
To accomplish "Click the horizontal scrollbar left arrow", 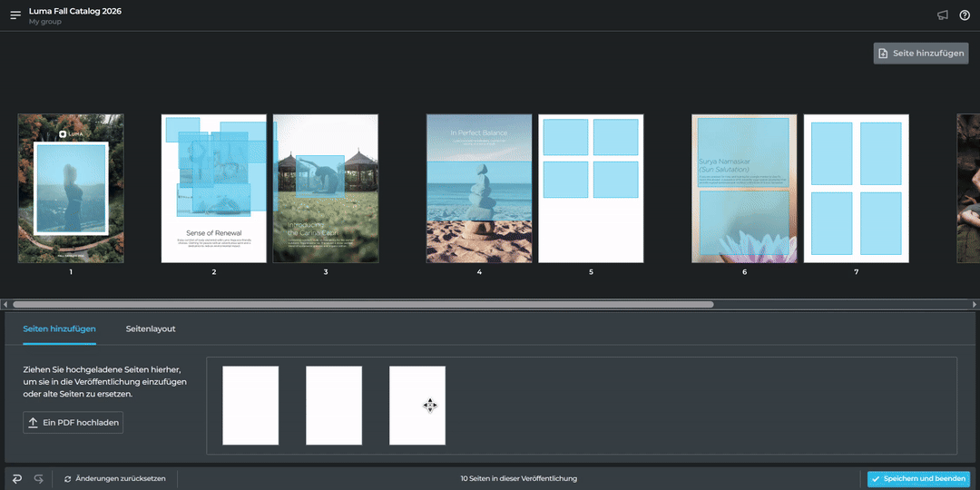I will pos(5,305).
